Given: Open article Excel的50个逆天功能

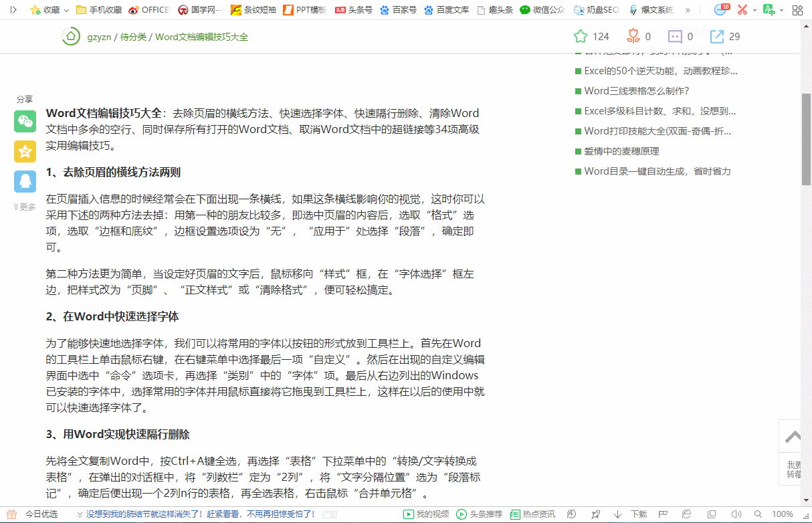Looking at the screenshot, I should click(x=661, y=70).
